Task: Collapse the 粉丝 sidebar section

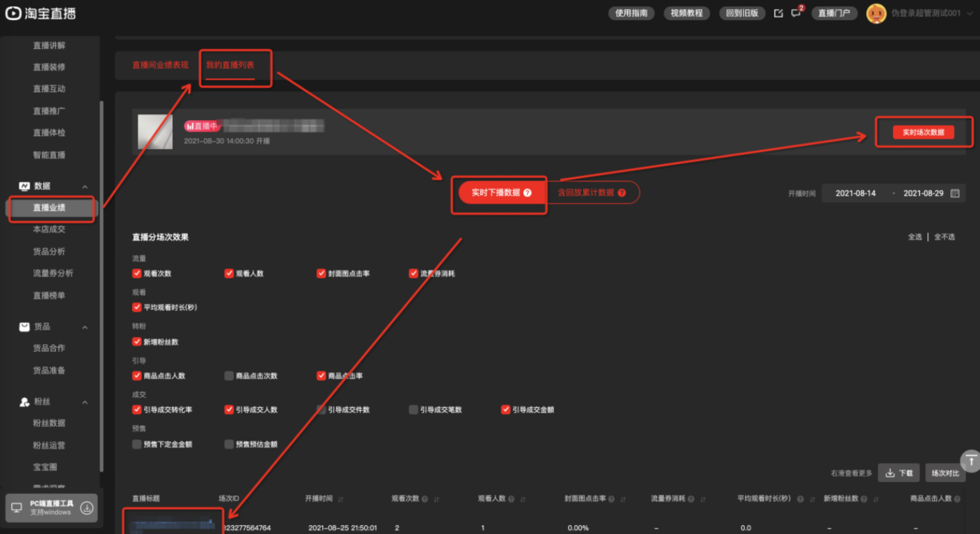Action: 85,402
